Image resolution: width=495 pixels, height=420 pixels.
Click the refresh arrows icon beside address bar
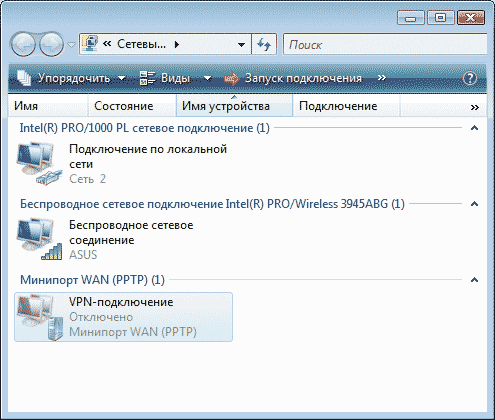coord(264,44)
